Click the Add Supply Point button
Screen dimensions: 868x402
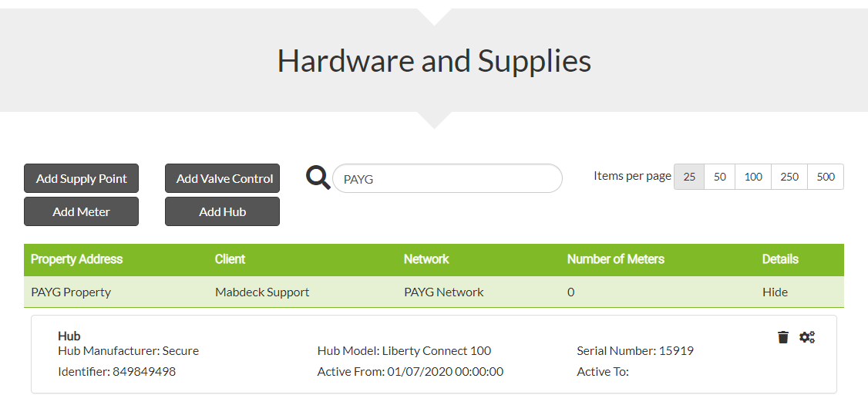pos(82,178)
